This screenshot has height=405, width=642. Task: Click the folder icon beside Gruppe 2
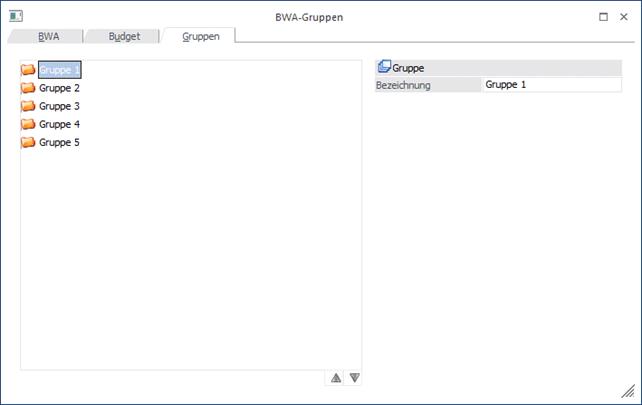[28, 88]
